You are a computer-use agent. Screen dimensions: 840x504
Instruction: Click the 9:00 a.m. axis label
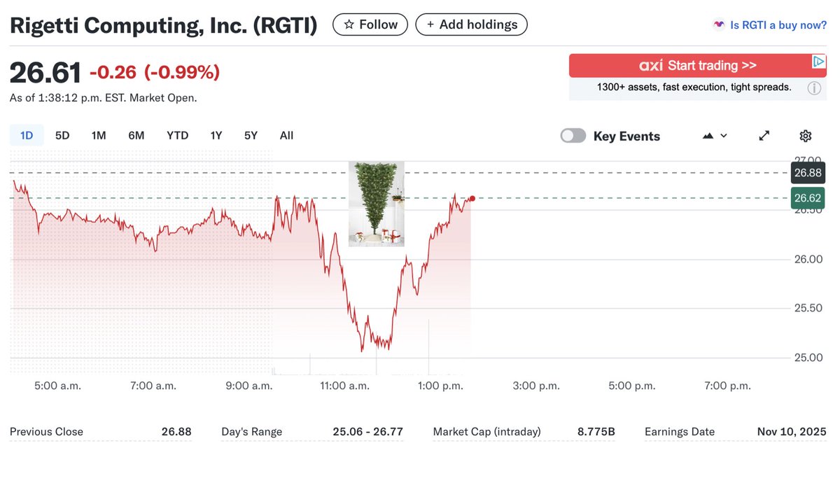click(x=250, y=386)
